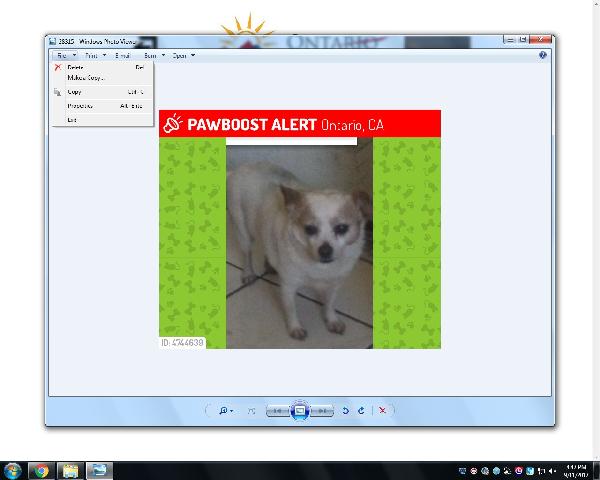Rotate picture counterclockwise
600x480 pixels.
345,411
